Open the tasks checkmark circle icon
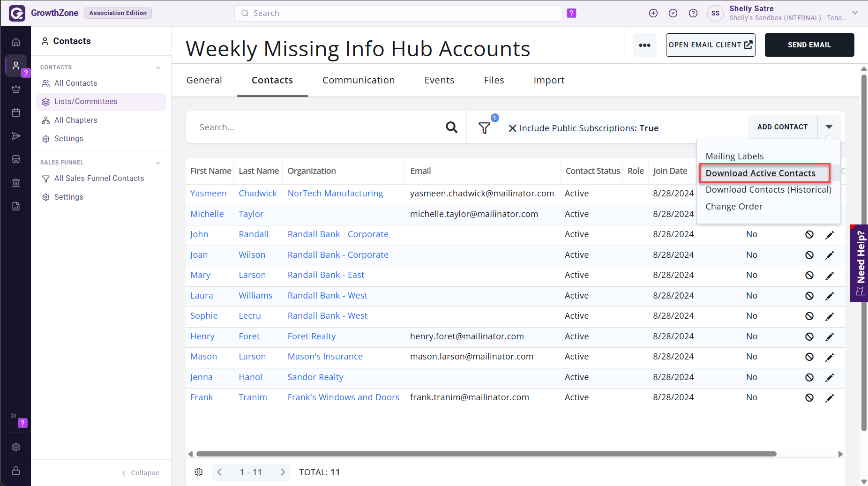Screen dimensions: 868x486 (673, 13)
